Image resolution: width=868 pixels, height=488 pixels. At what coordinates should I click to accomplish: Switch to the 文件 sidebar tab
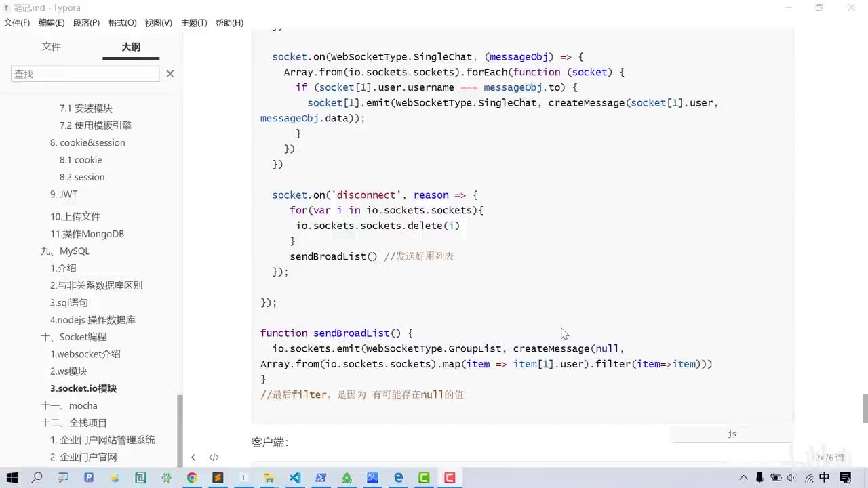point(51,47)
